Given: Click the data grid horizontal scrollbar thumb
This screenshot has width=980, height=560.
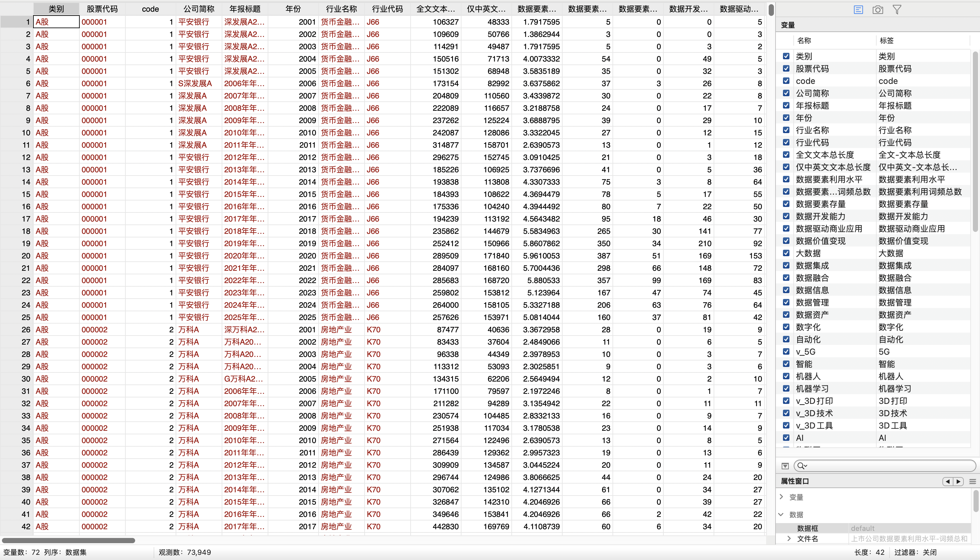Looking at the screenshot, I should (68, 540).
